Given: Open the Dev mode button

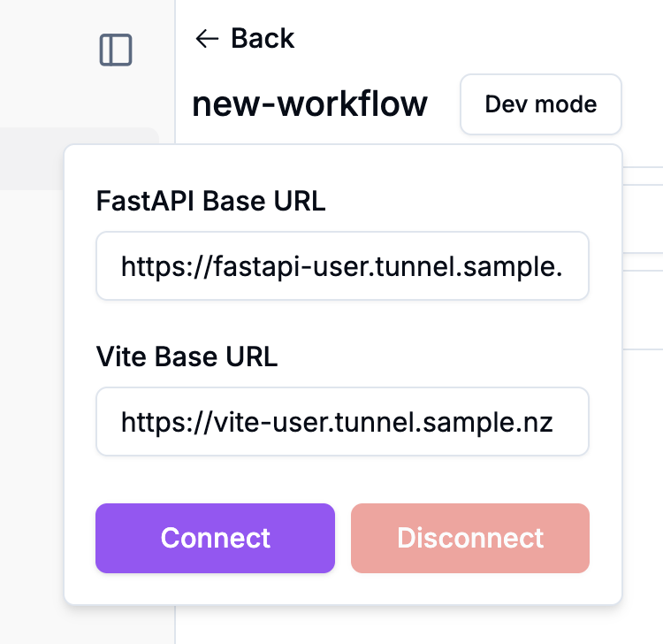Looking at the screenshot, I should pyautogui.click(x=541, y=104).
